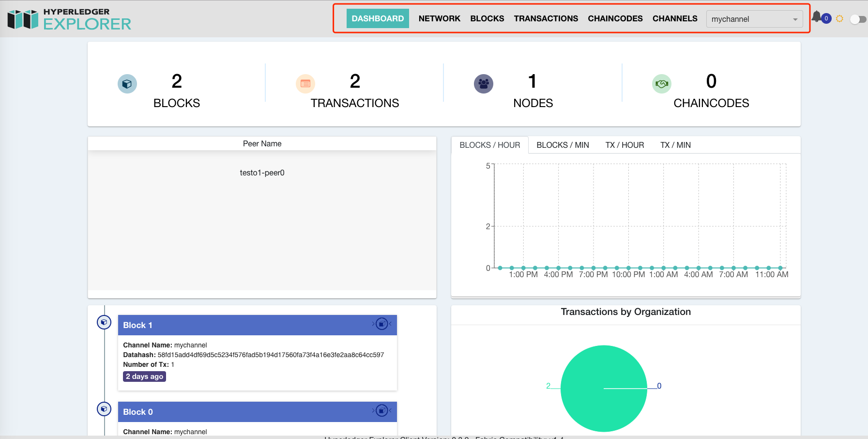Click the Nodes people icon

tap(484, 84)
